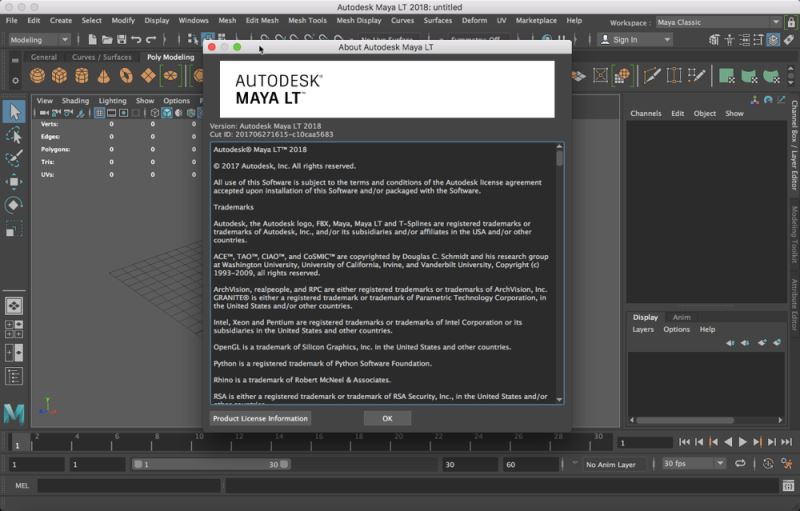Create a polygon cone from the shelf

pos(104,76)
